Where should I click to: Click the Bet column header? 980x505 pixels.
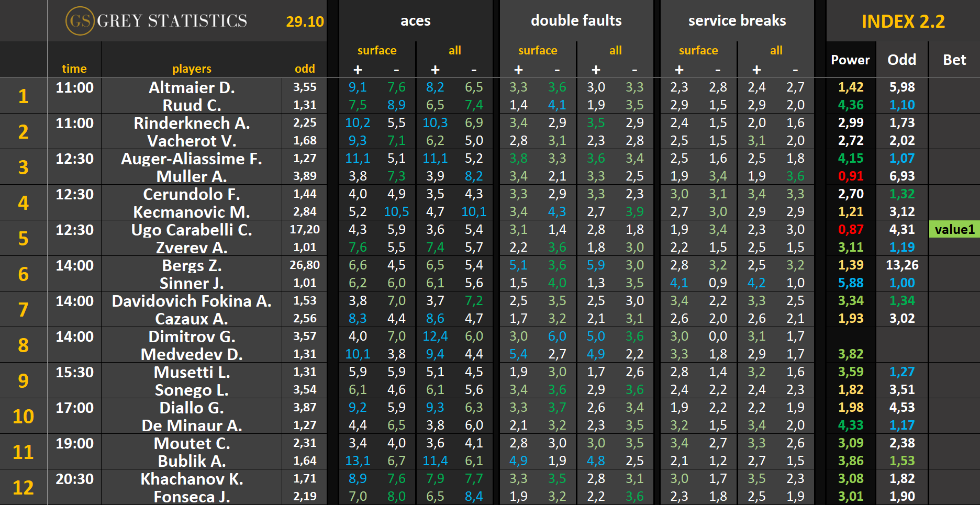pos(954,60)
